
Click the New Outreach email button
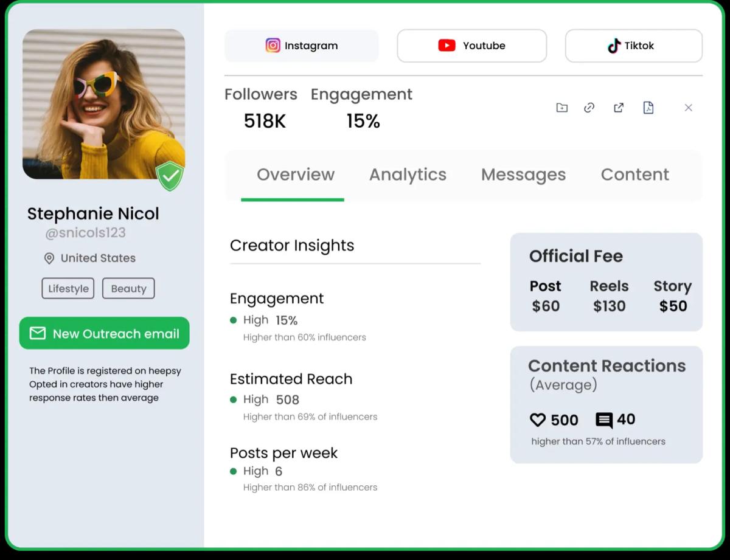[104, 333]
